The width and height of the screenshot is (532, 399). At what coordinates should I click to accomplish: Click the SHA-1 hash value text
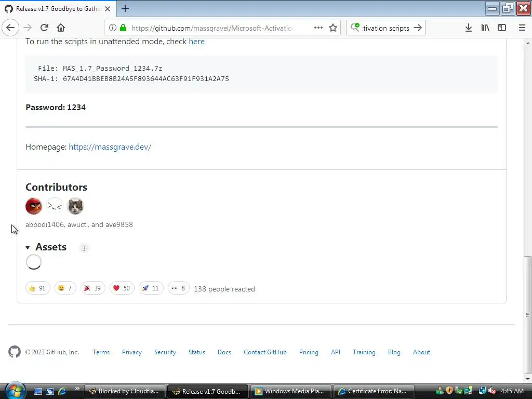[x=146, y=79]
